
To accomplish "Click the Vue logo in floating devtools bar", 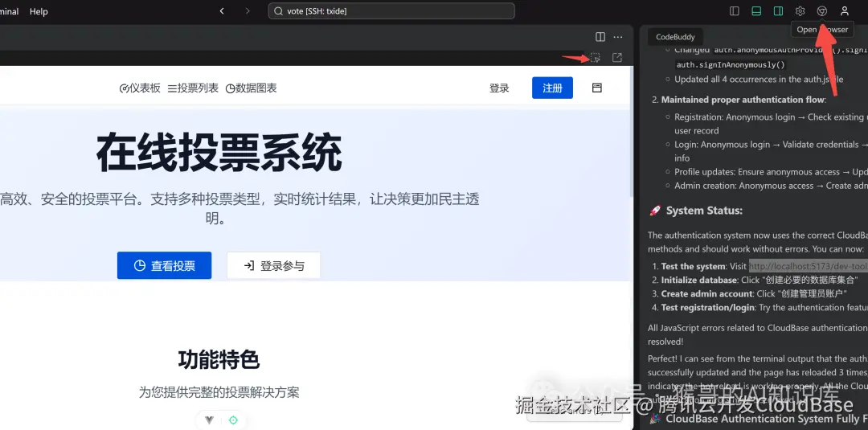I will (209, 420).
